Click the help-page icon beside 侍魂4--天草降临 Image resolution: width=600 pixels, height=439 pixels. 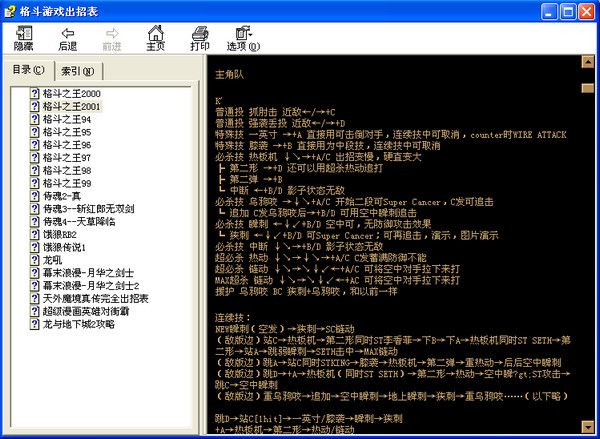[x=35, y=222]
